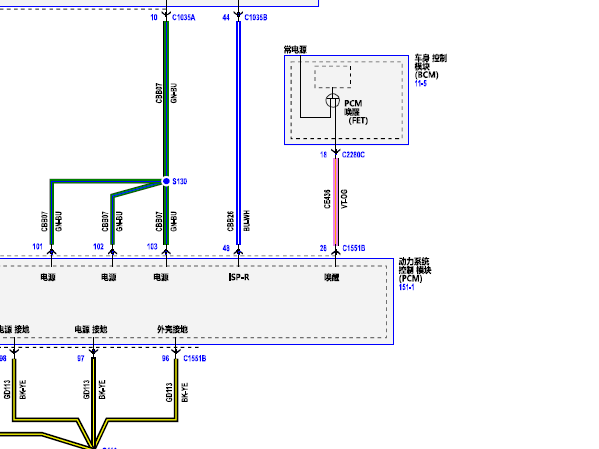This screenshot has height=449, width=599.
Task: Select the ISP-R terminal label
Action: coord(239,277)
